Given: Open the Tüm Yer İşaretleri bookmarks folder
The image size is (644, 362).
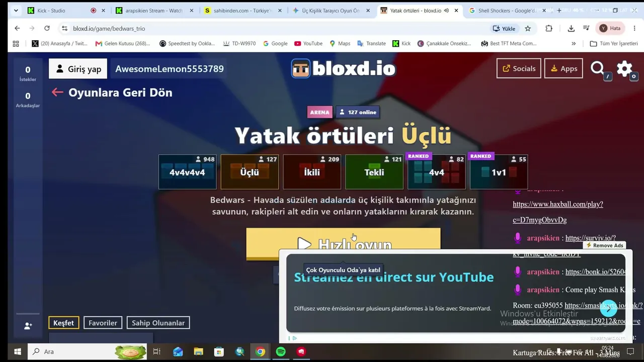Looking at the screenshot, I should point(613,44).
